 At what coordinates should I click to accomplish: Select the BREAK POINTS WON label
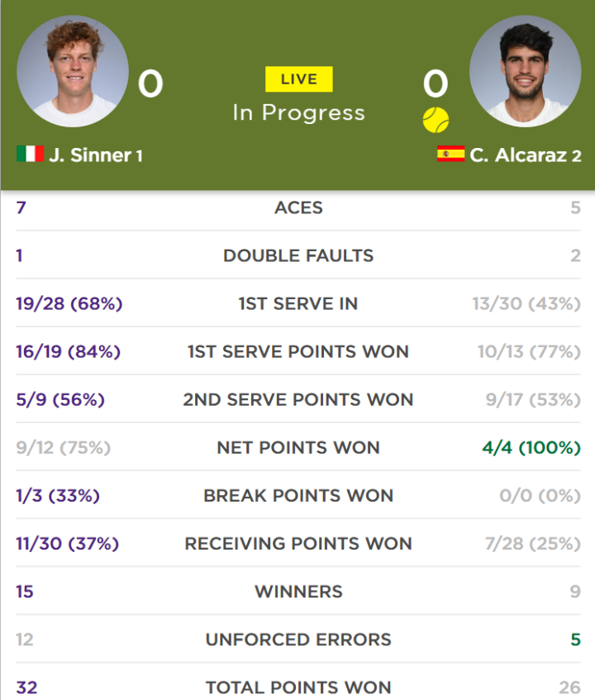point(298,496)
